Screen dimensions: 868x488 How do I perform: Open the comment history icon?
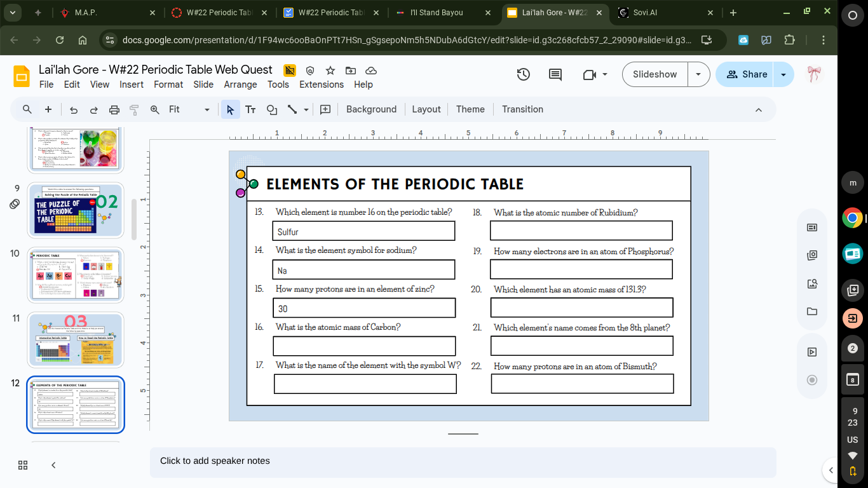554,74
